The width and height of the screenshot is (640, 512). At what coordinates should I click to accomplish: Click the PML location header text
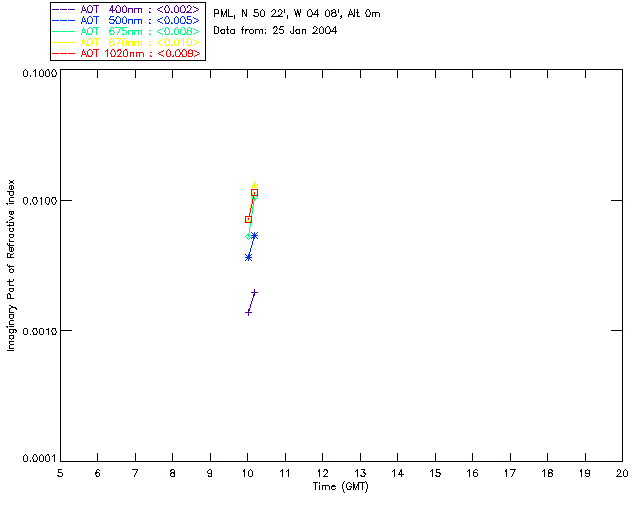tap(297, 14)
